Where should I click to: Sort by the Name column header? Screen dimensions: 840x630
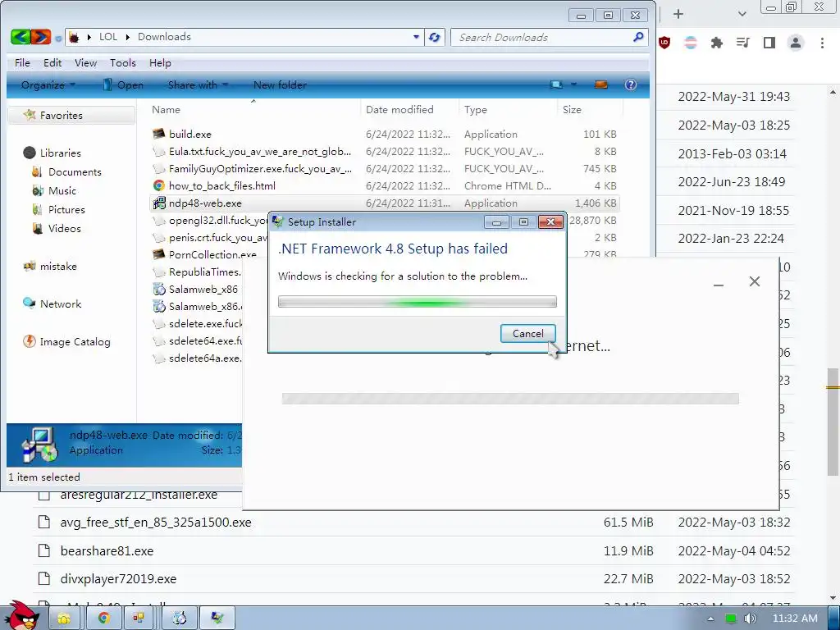tap(254, 109)
